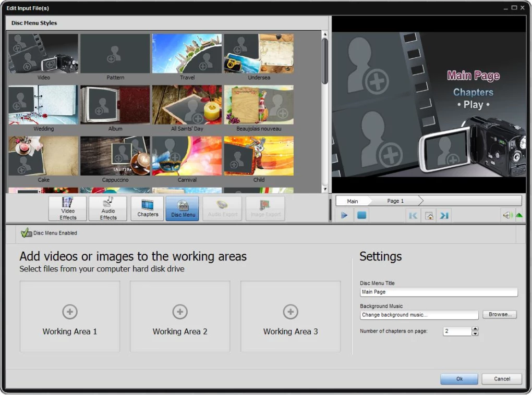Toggle the Disc Menu Enabled checkbox
532x395 pixels.
pyautogui.click(x=26, y=233)
